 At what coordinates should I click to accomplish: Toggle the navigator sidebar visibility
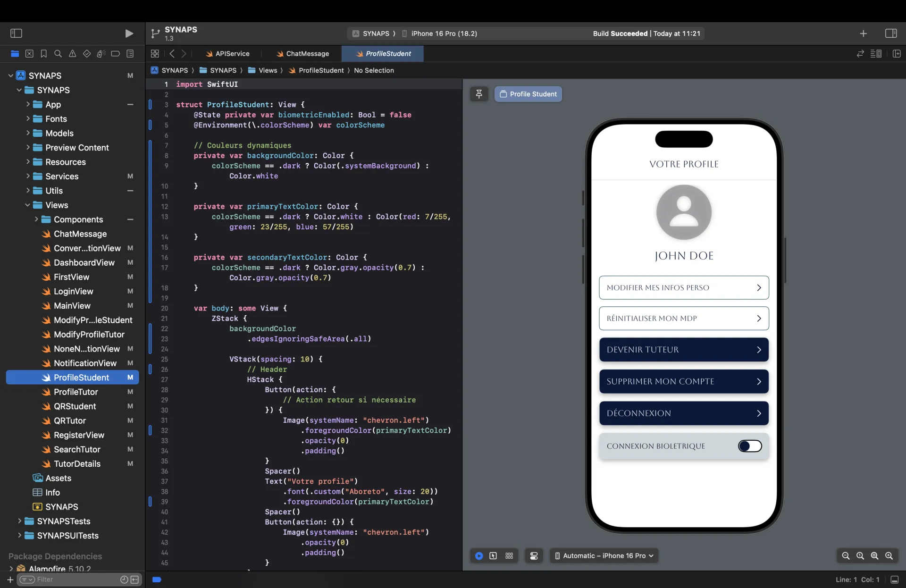(x=16, y=34)
